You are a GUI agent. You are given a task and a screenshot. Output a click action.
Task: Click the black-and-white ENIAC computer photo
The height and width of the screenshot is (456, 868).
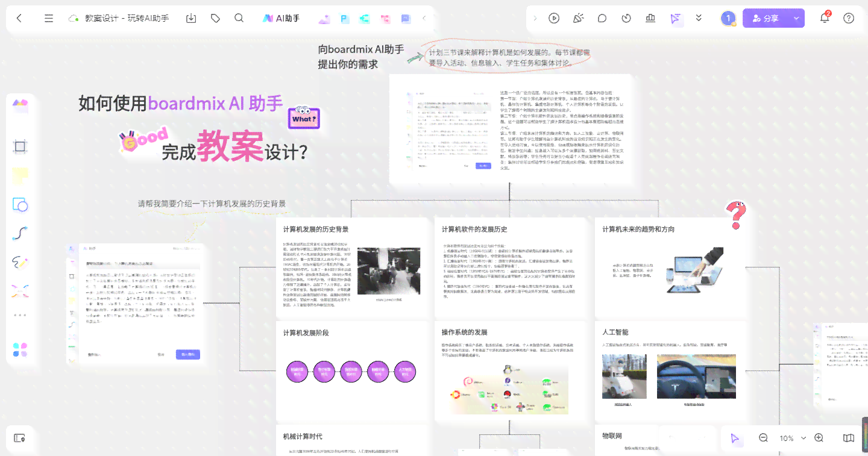pyautogui.click(x=389, y=271)
